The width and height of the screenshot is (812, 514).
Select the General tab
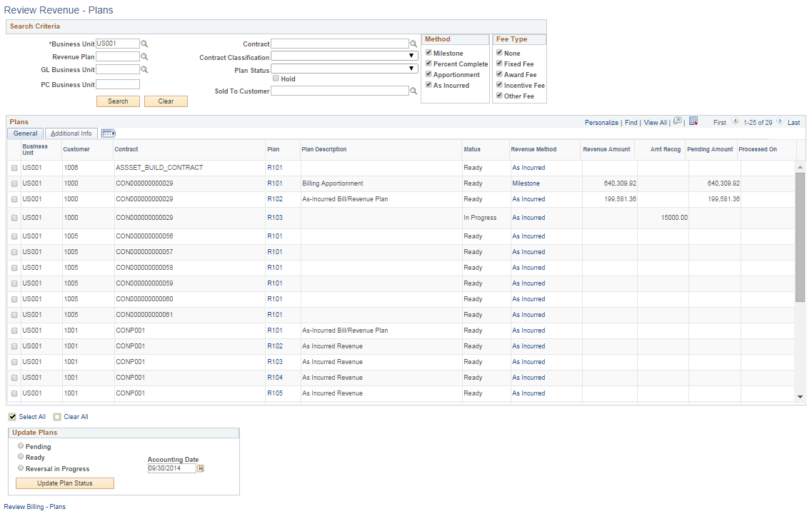[x=25, y=133]
